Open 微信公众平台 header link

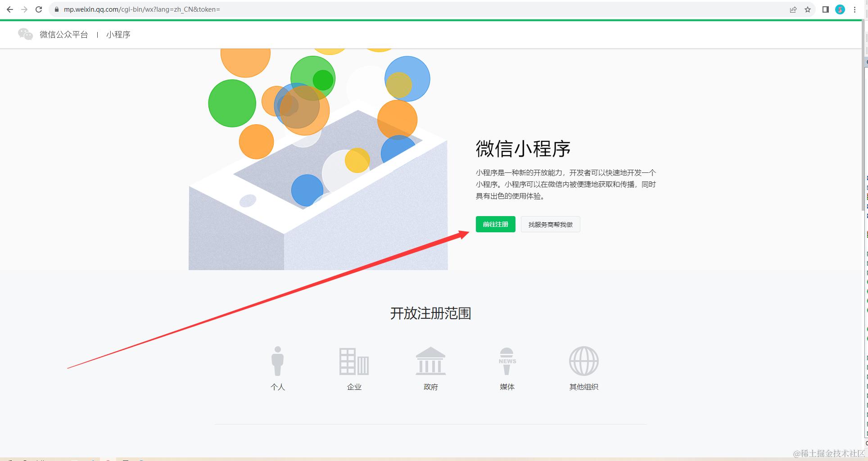(64, 35)
